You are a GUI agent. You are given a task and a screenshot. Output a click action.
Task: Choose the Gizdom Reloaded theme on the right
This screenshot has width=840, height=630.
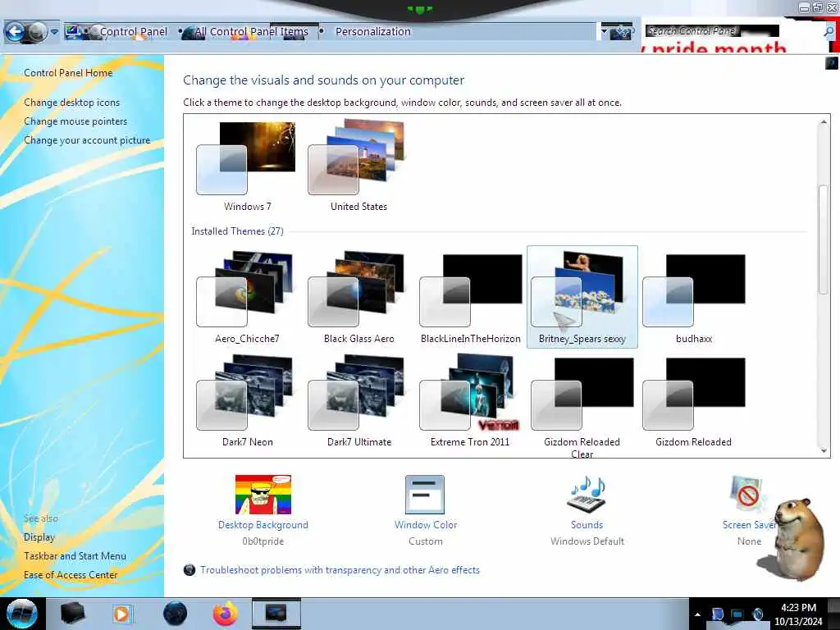pyautogui.click(x=694, y=401)
